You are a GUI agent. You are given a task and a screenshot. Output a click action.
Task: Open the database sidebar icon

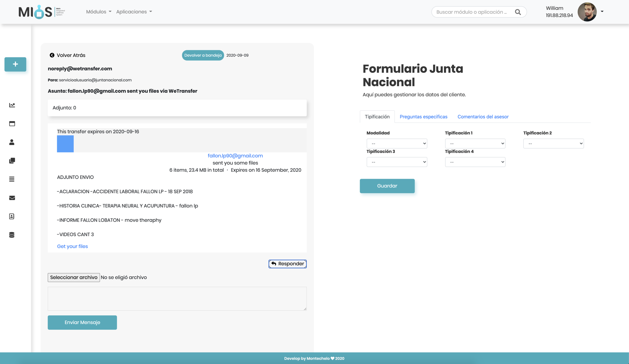(x=12, y=235)
